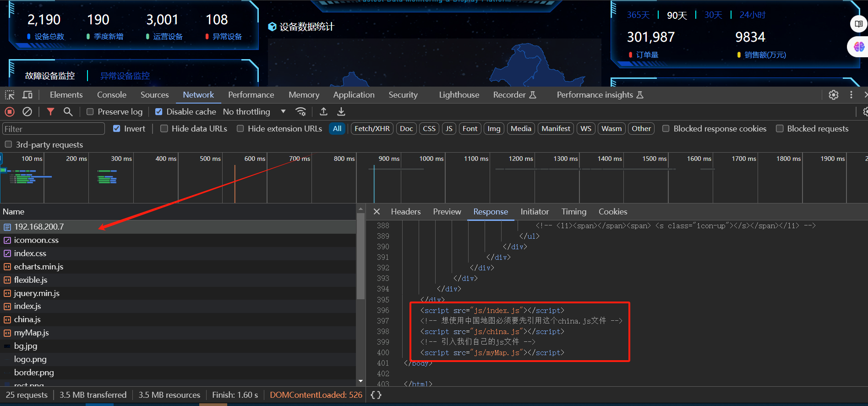Open the Recorder panel tab
Screen dimensions: 868x406
[514, 95]
